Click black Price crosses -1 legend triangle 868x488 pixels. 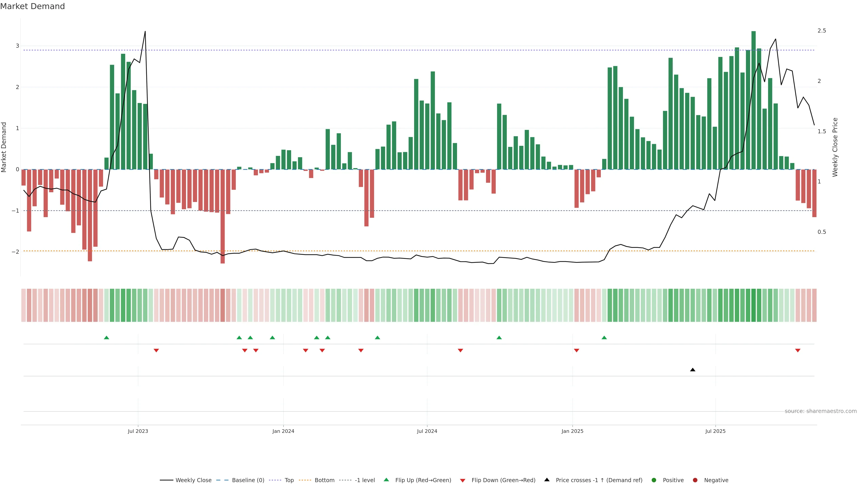click(547, 480)
